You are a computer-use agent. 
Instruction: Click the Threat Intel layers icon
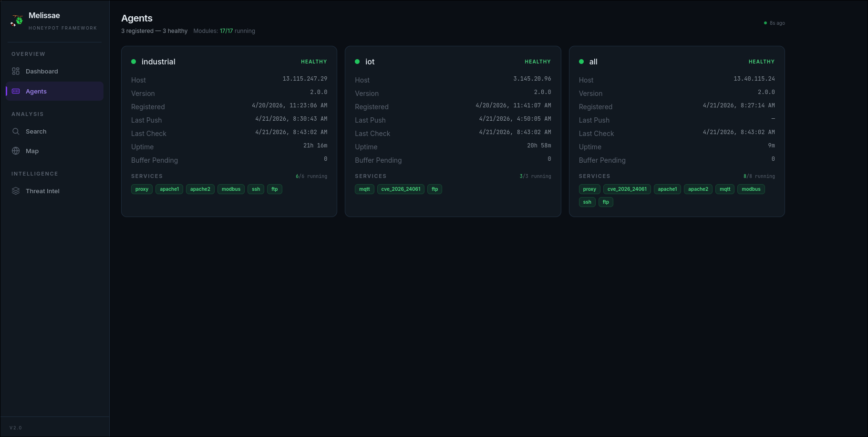point(16,191)
